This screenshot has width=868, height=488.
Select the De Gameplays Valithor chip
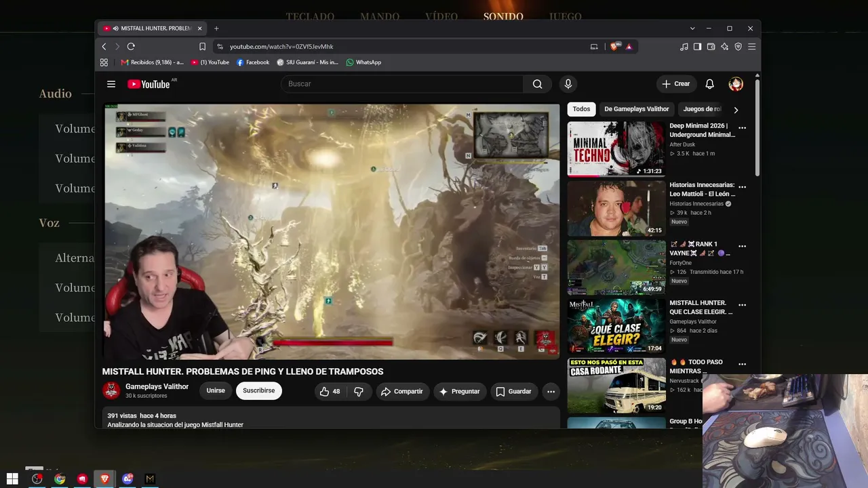(637, 109)
